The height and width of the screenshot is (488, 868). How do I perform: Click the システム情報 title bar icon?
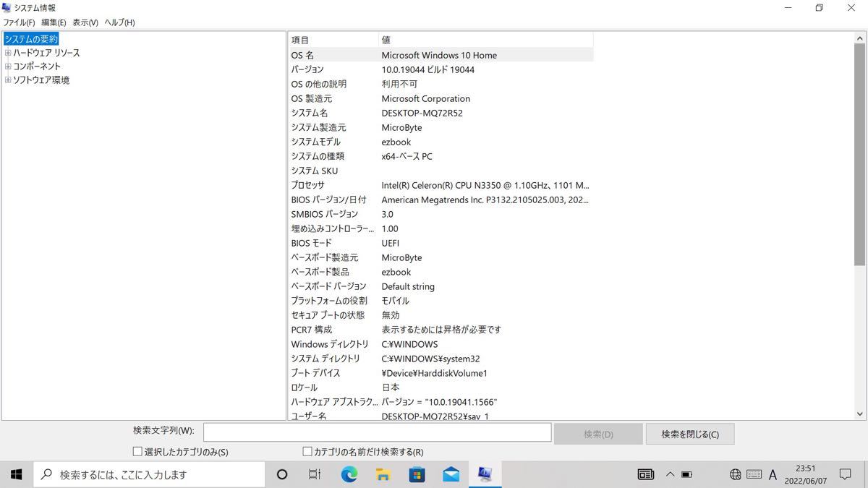click(x=7, y=7)
